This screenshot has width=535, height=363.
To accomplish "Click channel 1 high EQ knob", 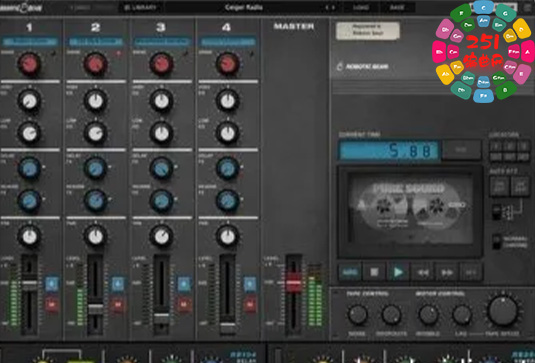I will 29,101.
